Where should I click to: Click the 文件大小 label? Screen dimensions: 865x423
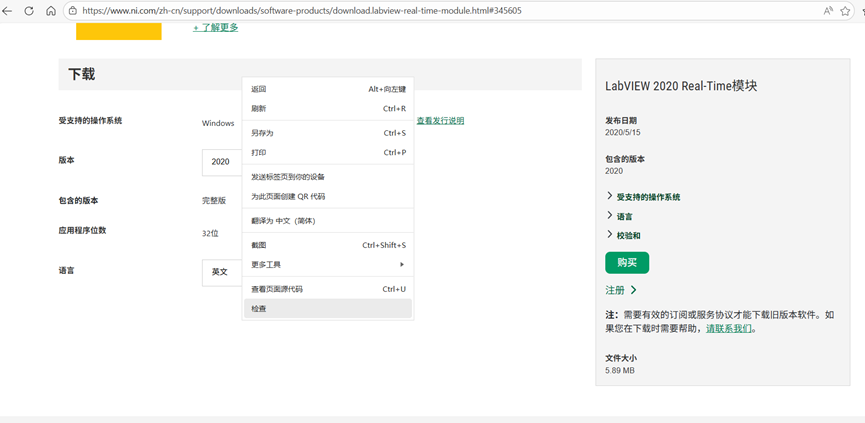click(621, 358)
